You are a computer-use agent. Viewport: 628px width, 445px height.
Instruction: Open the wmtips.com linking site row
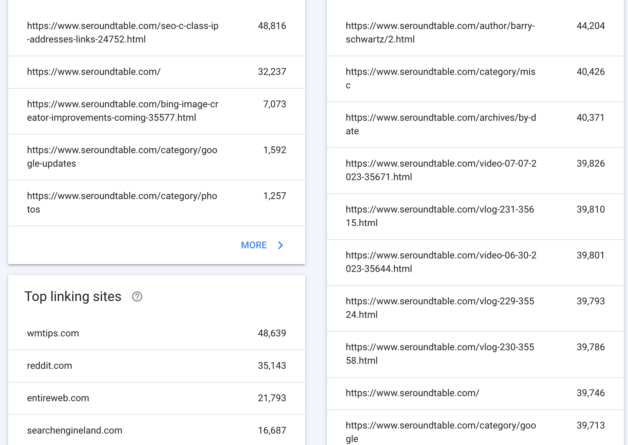(157, 333)
